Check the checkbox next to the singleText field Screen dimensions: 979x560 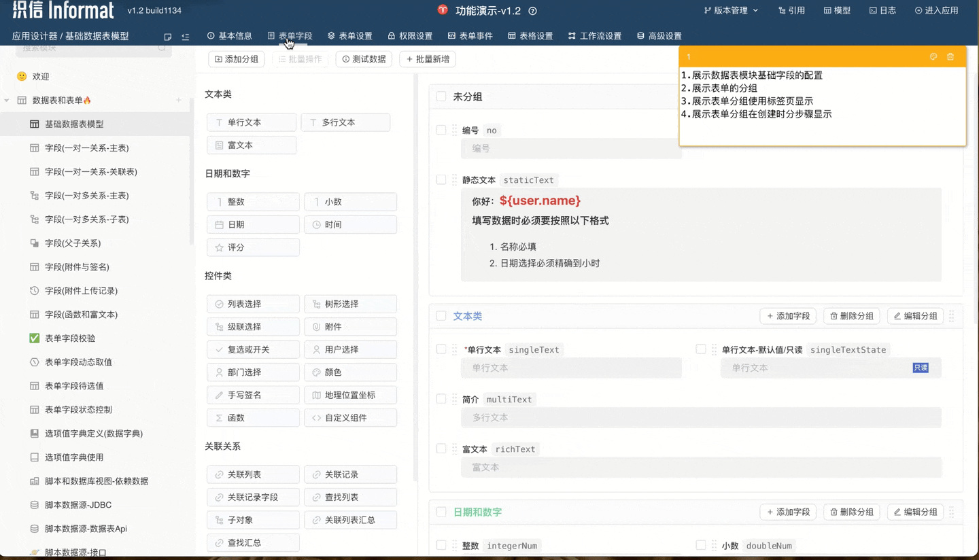pos(441,349)
